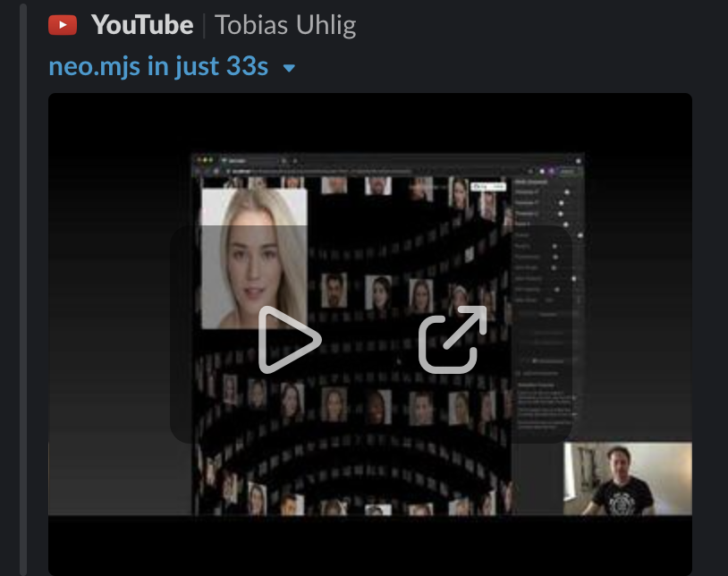The width and height of the screenshot is (728, 576).
Task: Open the "neo.mjs in just 33s" link
Action: [x=159, y=67]
